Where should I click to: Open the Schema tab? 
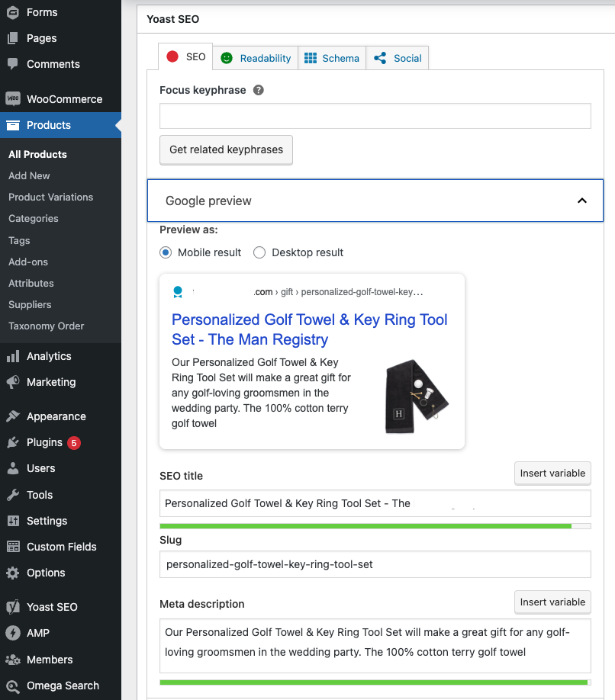point(332,58)
